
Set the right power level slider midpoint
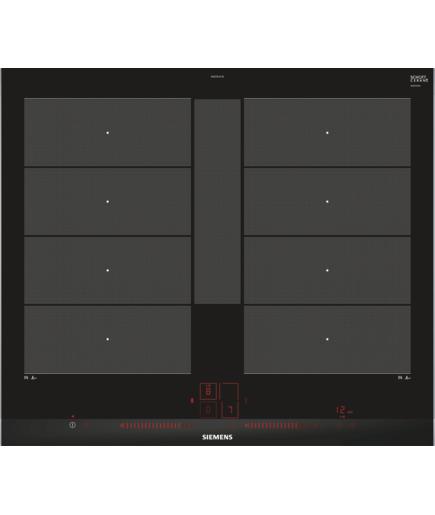coord(281,425)
